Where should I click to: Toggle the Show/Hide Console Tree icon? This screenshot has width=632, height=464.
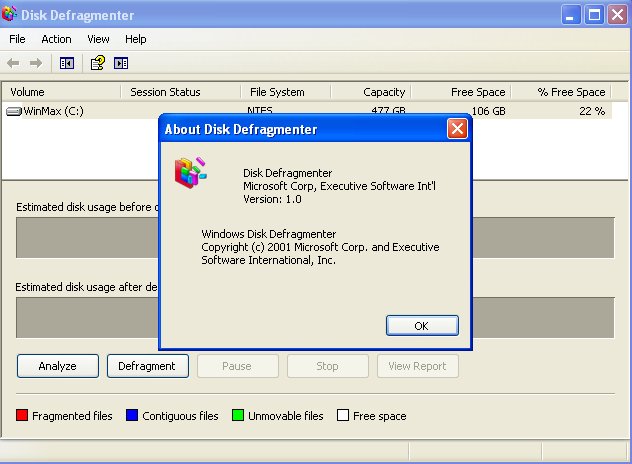point(67,63)
